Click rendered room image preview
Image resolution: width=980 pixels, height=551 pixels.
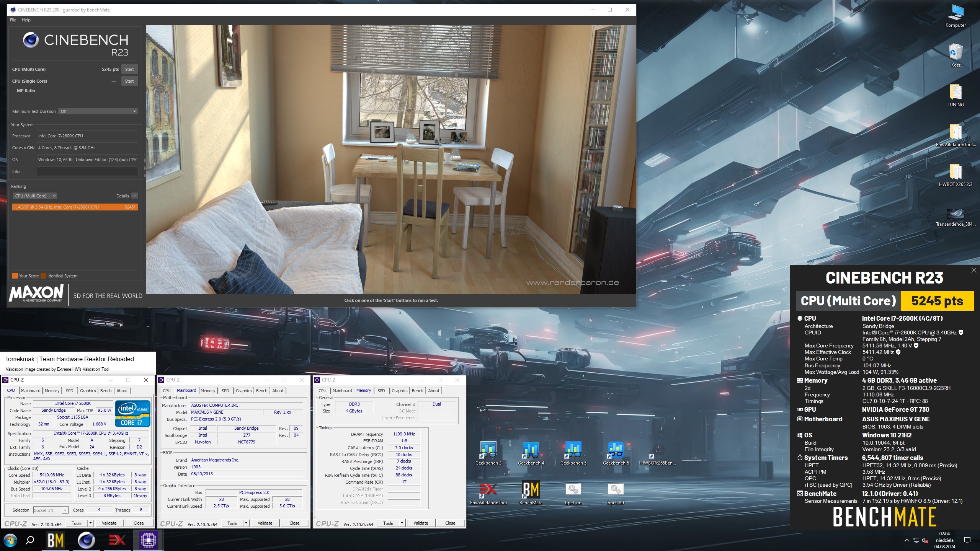tap(391, 160)
